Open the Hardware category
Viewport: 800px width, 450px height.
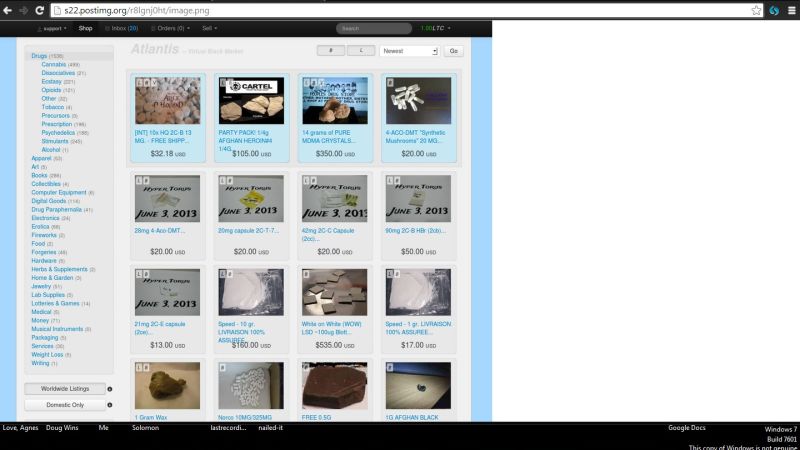[44, 261]
